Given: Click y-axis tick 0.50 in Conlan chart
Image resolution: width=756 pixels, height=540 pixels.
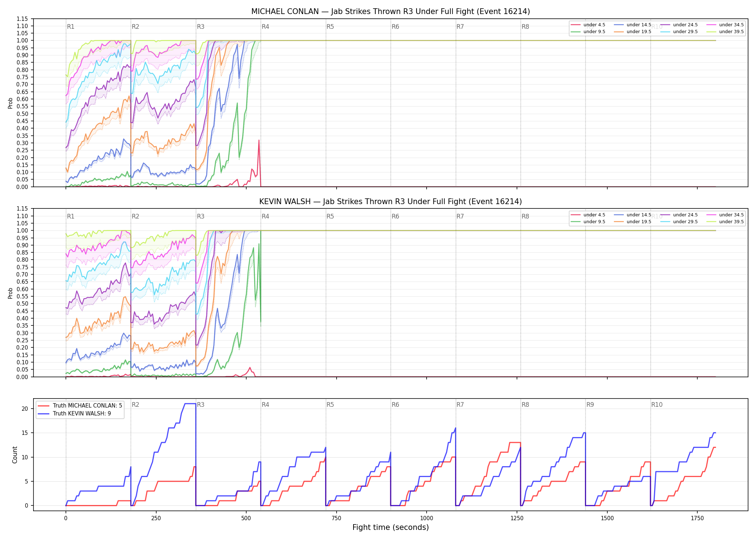Looking at the screenshot, I should point(22,114).
